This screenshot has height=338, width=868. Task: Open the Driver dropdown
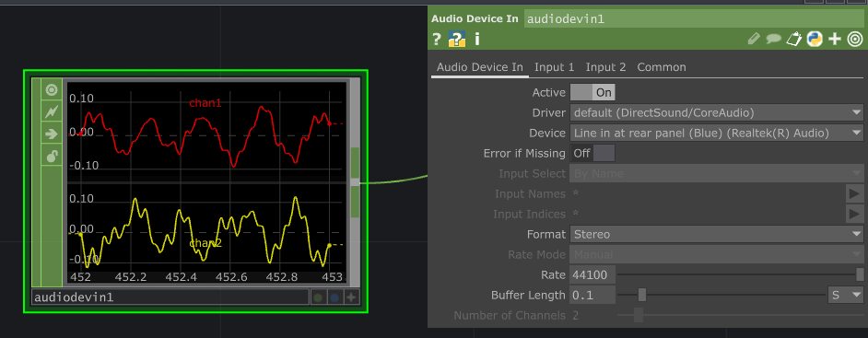coord(716,113)
